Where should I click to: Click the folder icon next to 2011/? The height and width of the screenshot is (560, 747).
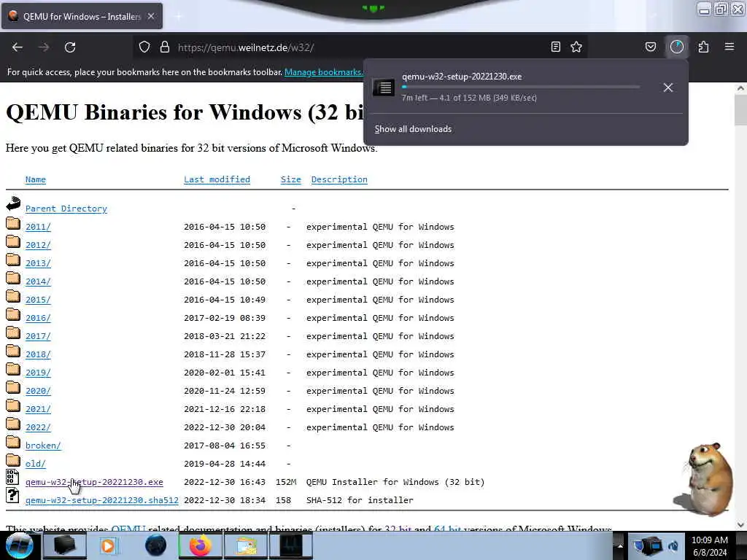pos(13,223)
